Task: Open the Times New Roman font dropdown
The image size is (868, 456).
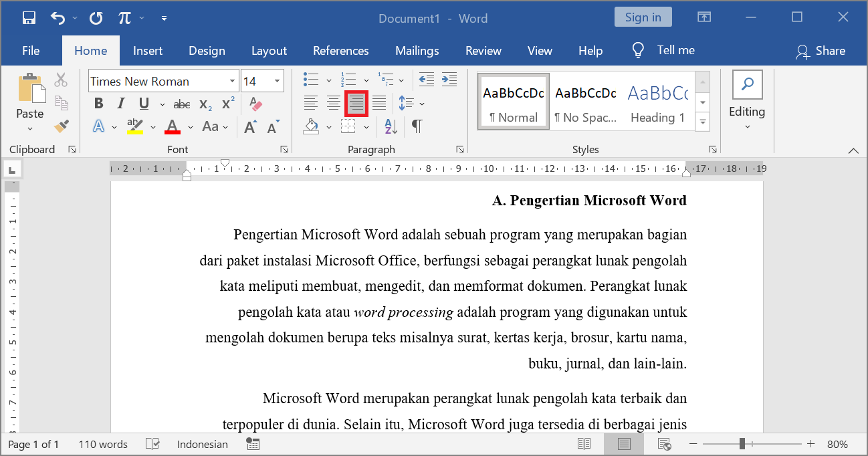Action: pos(232,81)
